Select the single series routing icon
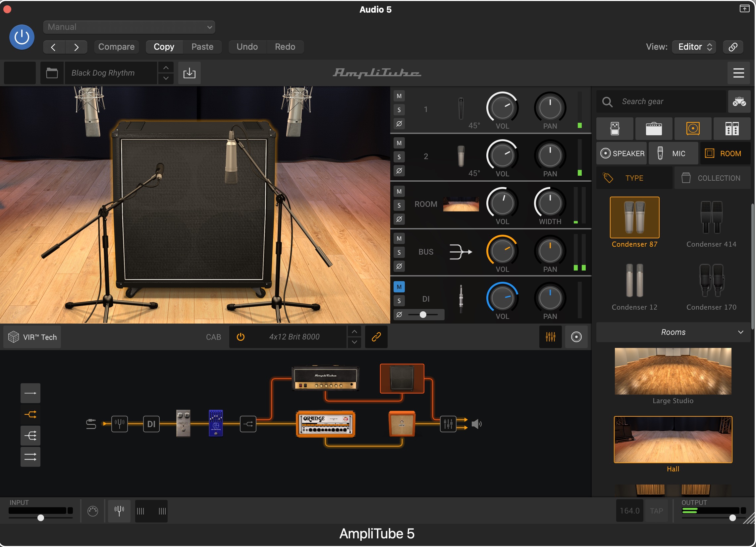 pyautogui.click(x=30, y=394)
